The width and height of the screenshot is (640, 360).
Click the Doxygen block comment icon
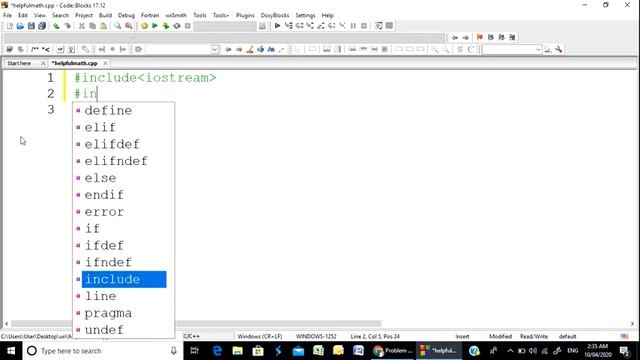click(34, 49)
